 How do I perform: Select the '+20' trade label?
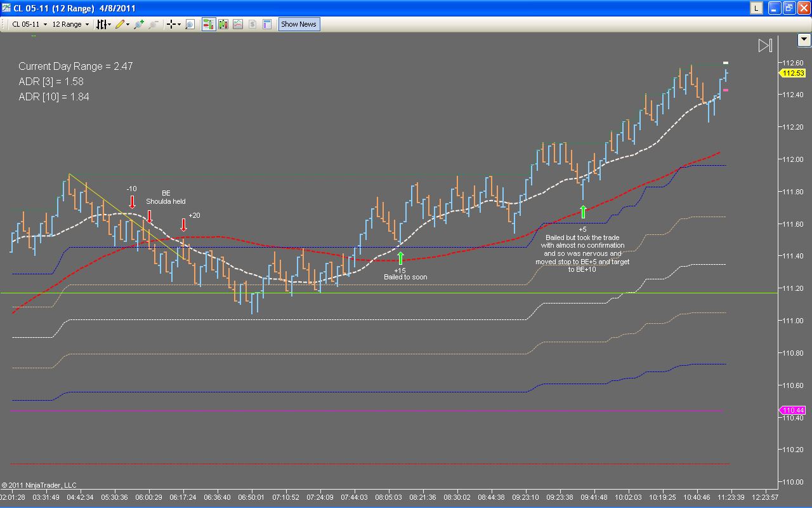[194, 215]
